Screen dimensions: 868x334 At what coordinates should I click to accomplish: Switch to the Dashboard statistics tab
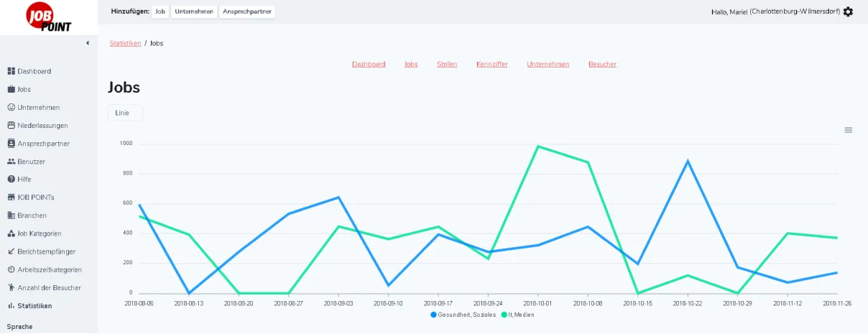click(x=369, y=64)
